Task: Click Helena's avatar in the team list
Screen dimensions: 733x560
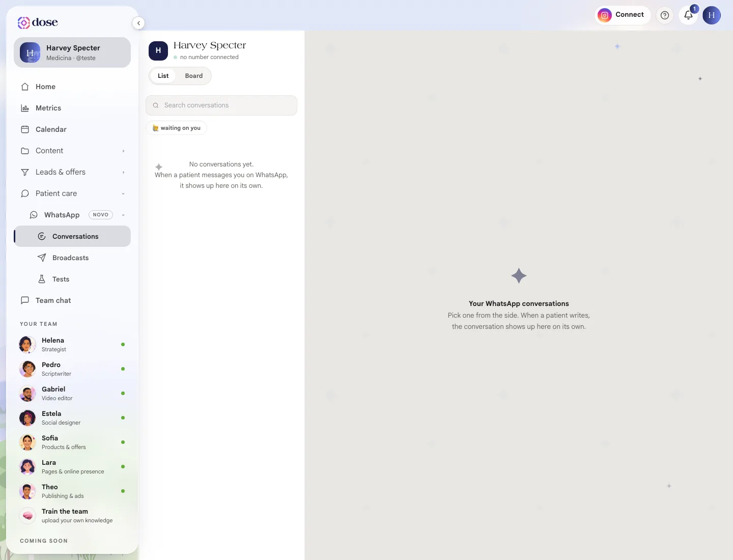Action: pos(27,345)
